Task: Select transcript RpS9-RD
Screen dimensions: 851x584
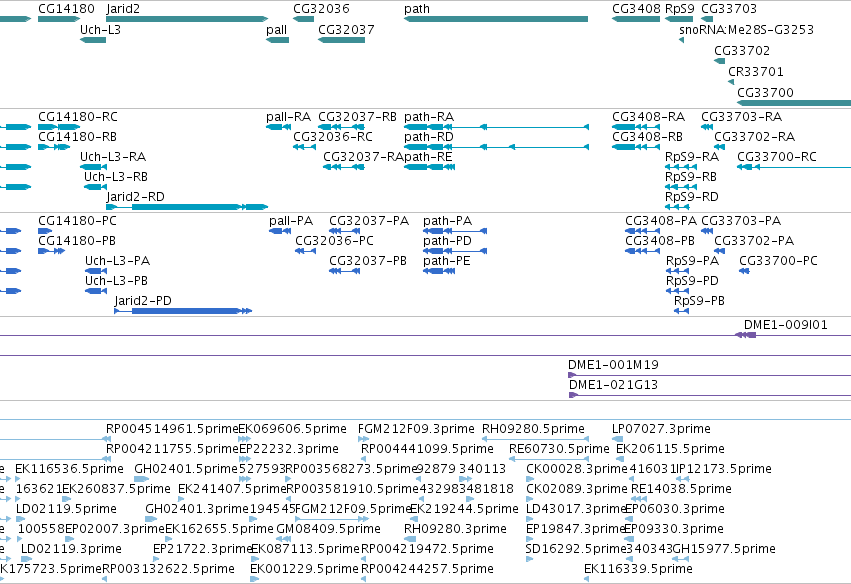Action: click(x=692, y=196)
